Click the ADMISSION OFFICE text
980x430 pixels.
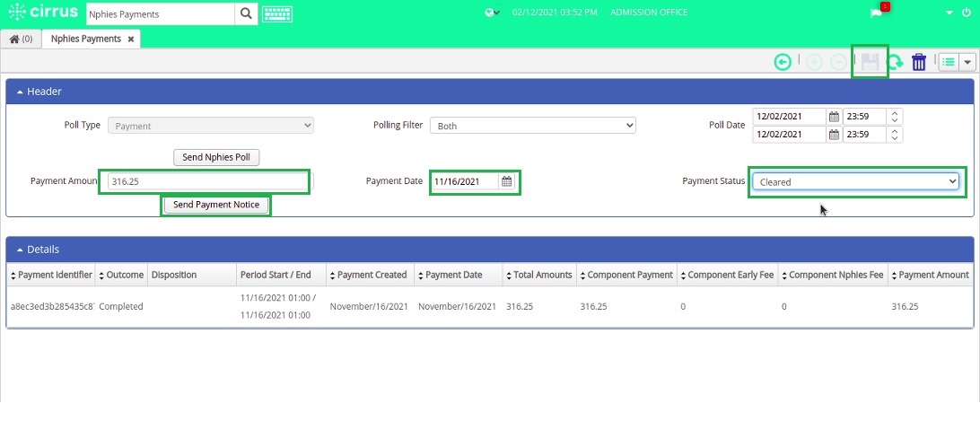click(x=649, y=13)
